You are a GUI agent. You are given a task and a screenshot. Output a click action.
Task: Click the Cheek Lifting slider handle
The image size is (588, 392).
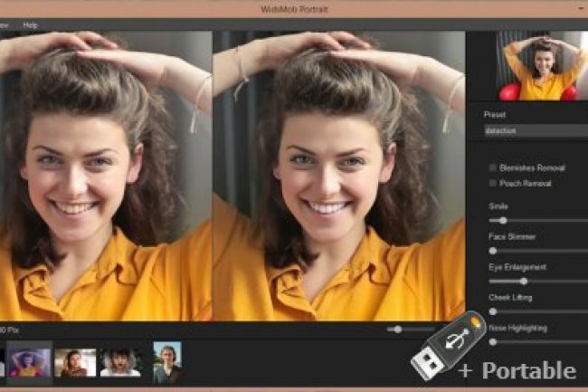click(493, 311)
